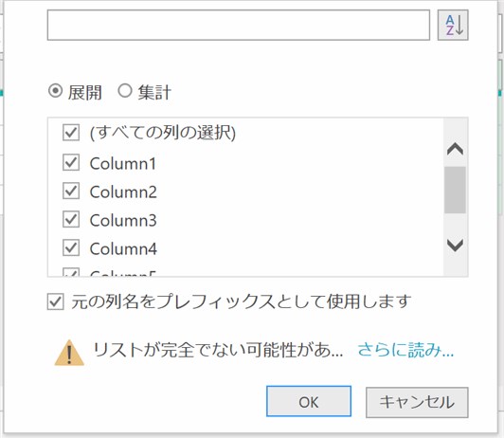This screenshot has width=504, height=438.
Task: Uncheck the Column3 checkbox
Action: 71,219
